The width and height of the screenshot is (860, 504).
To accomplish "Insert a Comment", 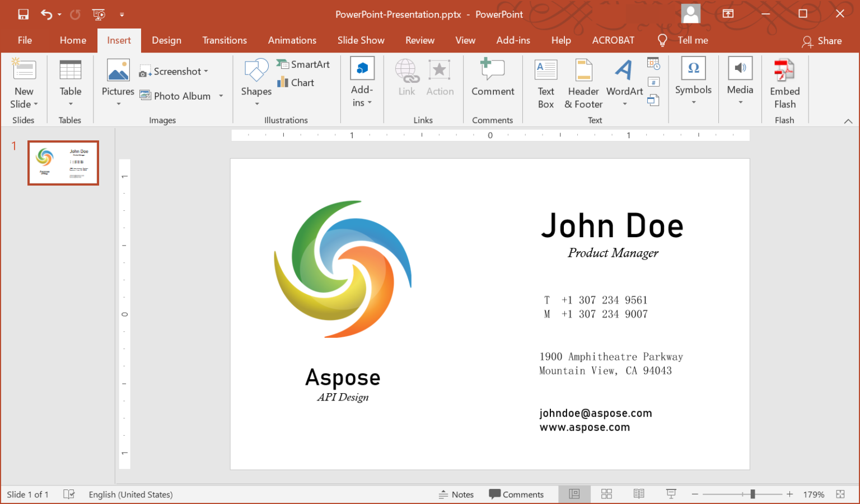I will [492, 82].
